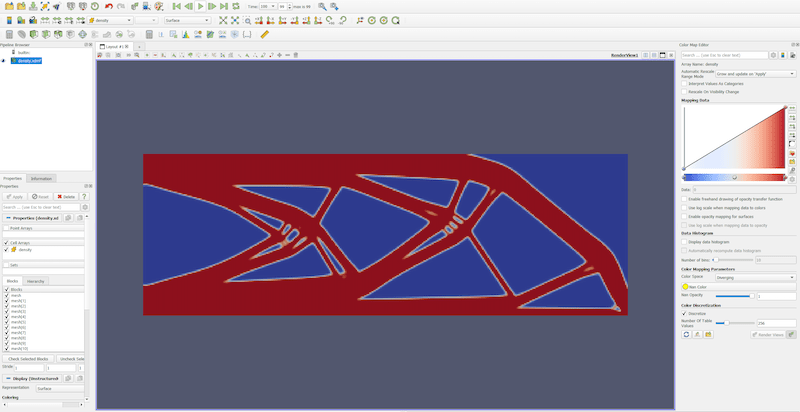Screen dimensions: 800x412
Task: Open the ruler measurement tool
Action: [x=264, y=34]
